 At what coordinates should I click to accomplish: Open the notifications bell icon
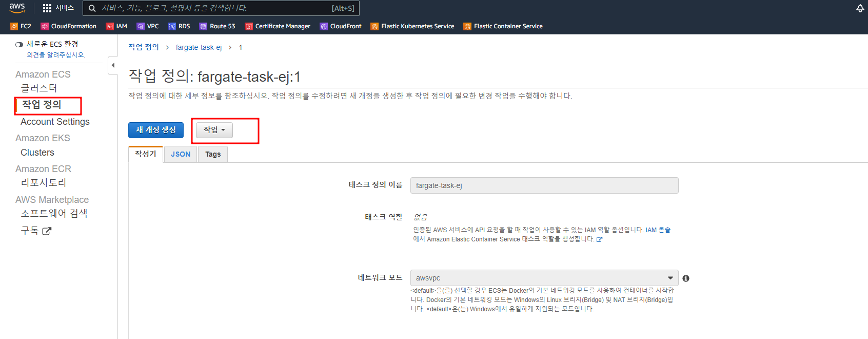click(x=860, y=8)
